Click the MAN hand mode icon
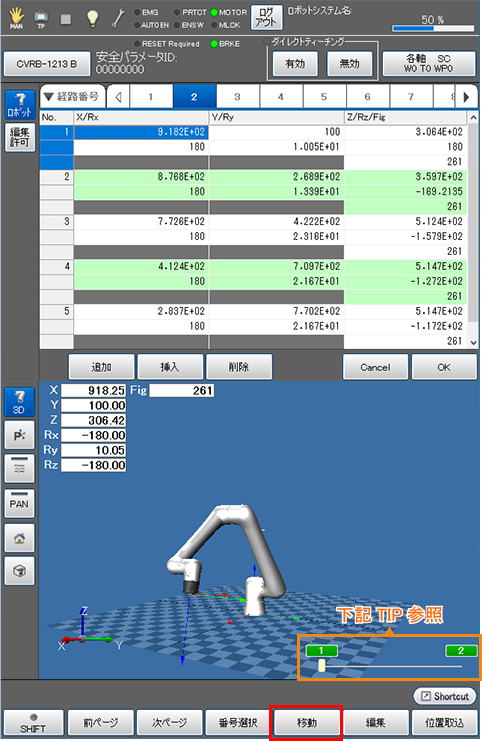Image resolution: width=482 pixels, height=741 pixels. click(16, 18)
